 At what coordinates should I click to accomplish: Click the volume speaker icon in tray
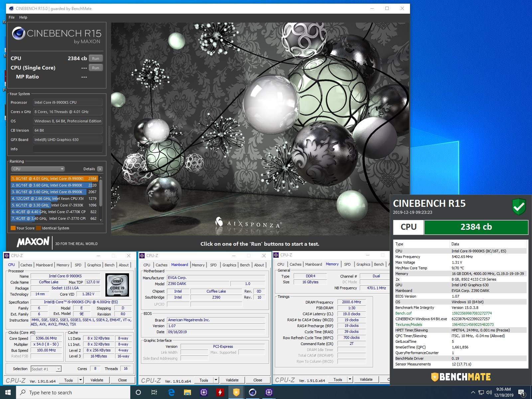tap(489, 392)
